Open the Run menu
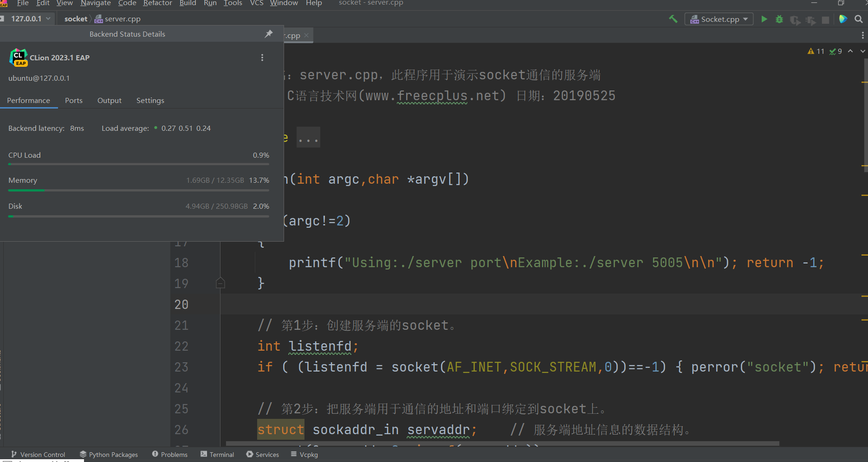 tap(210, 3)
